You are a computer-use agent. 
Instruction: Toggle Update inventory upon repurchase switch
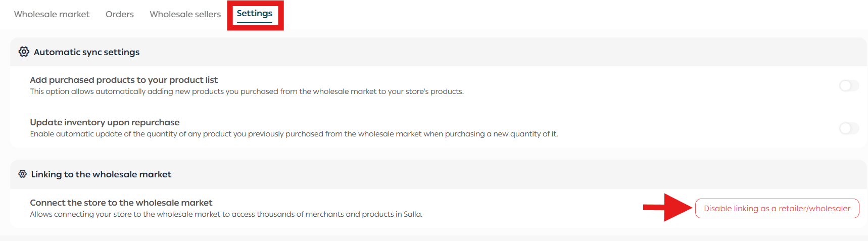[x=849, y=128]
